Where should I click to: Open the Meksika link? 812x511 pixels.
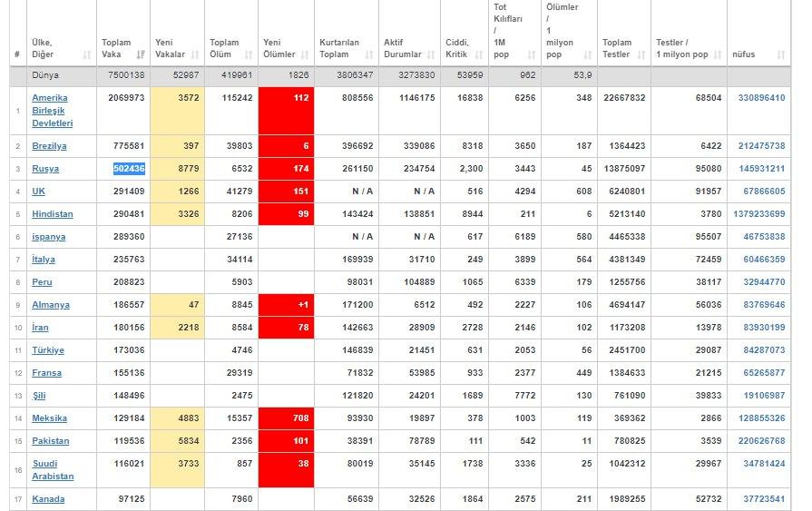[x=49, y=418]
